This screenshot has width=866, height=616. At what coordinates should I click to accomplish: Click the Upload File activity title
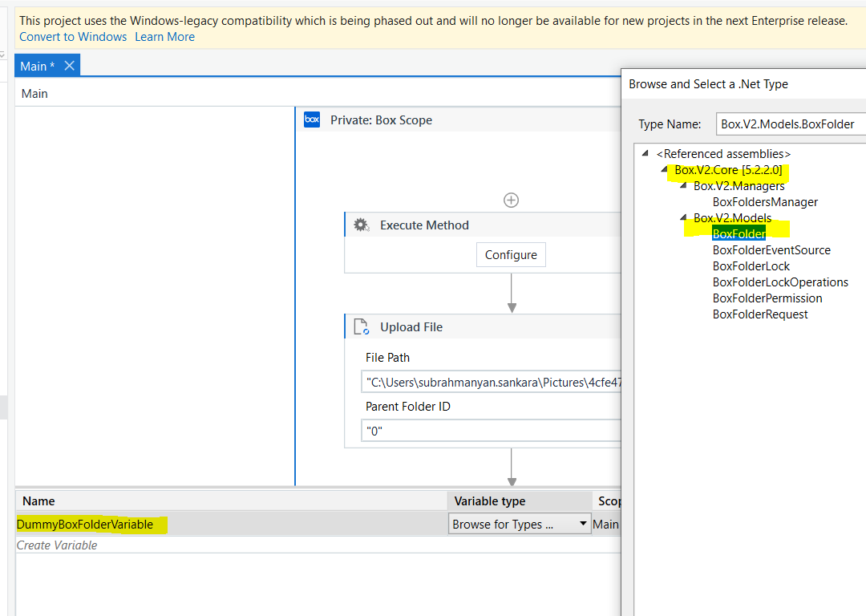click(x=411, y=327)
